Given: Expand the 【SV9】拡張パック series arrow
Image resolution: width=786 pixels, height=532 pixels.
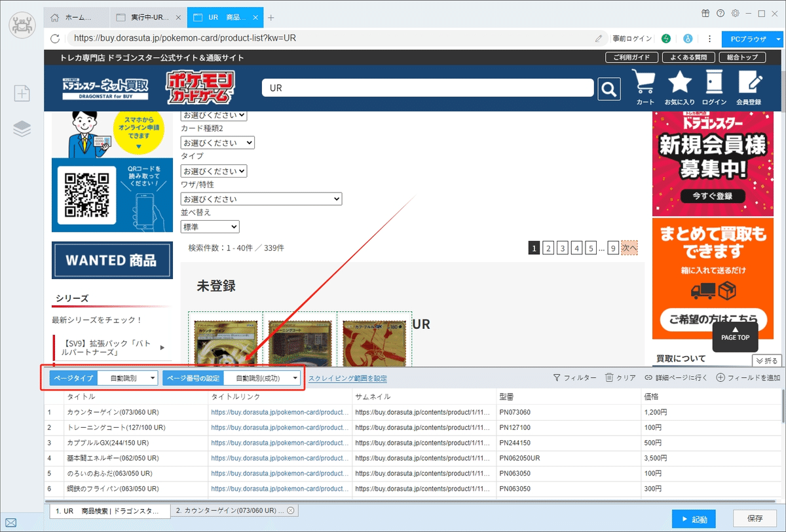Looking at the screenshot, I should tap(162, 347).
